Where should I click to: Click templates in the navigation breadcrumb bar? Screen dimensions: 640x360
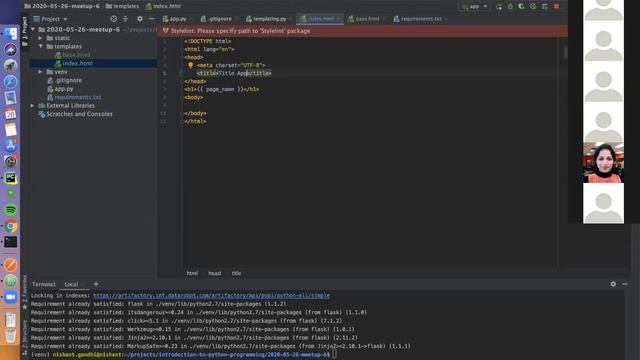tap(122, 6)
